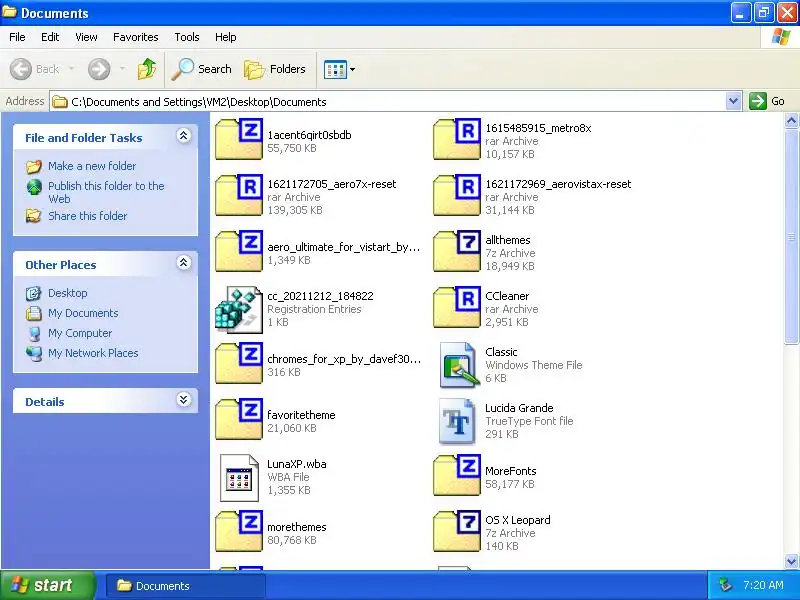Open the Edit menu
Image resolution: width=800 pixels, height=600 pixels.
pyautogui.click(x=50, y=37)
